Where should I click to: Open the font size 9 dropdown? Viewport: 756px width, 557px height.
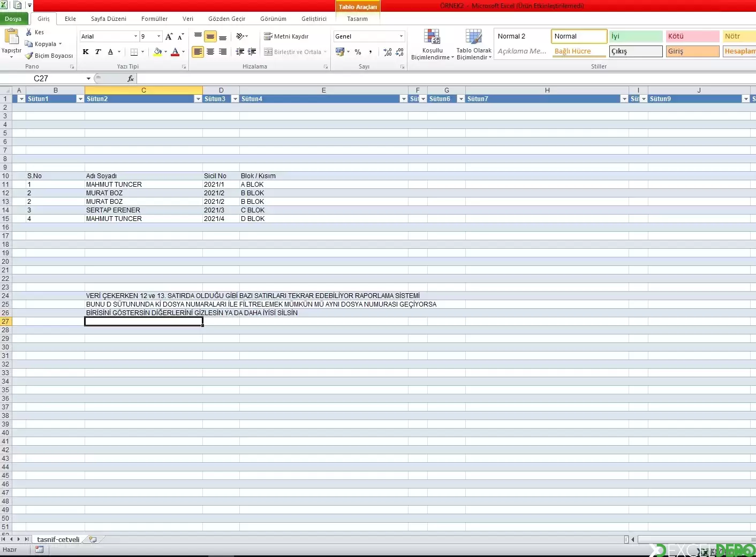pos(158,36)
